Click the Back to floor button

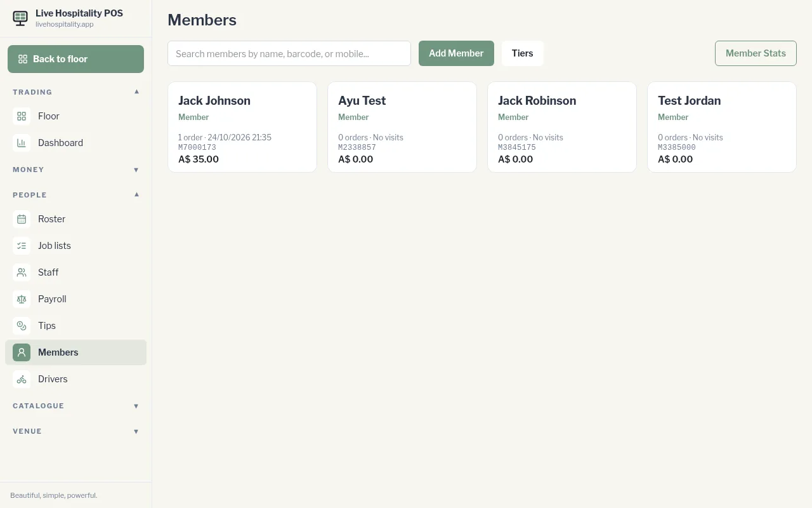(75, 59)
